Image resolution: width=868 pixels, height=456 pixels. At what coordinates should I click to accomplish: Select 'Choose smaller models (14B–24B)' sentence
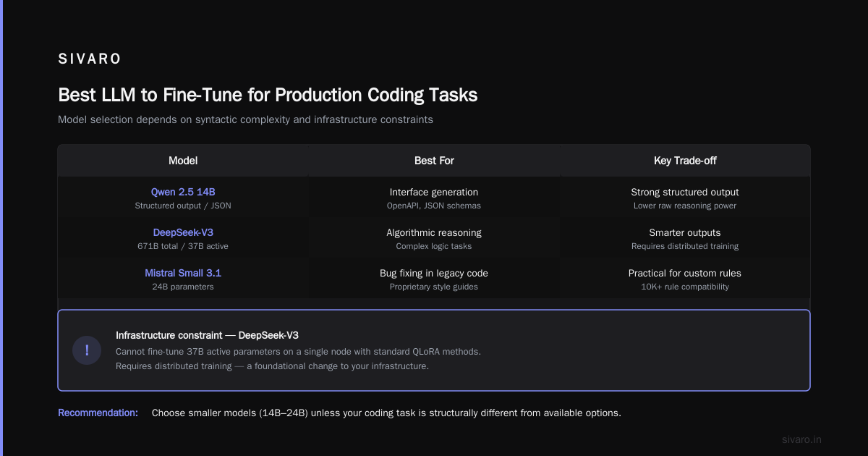[386, 413]
